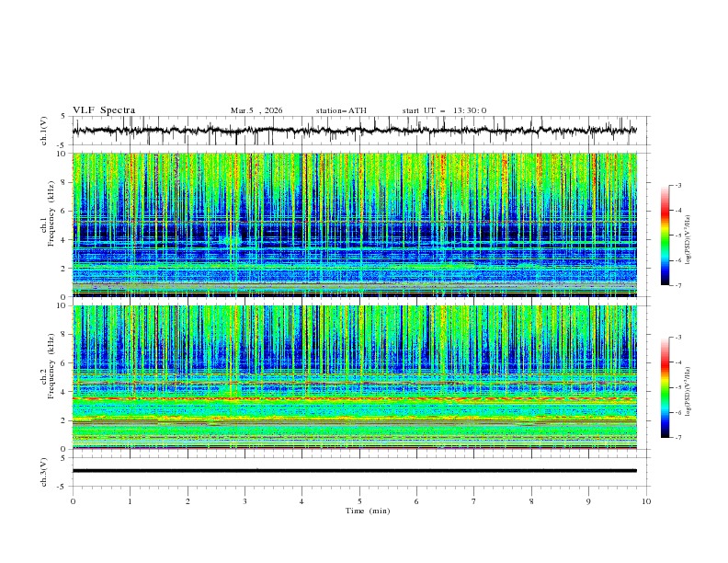Click the "start UT = 13:30:0" header text

(x=444, y=110)
